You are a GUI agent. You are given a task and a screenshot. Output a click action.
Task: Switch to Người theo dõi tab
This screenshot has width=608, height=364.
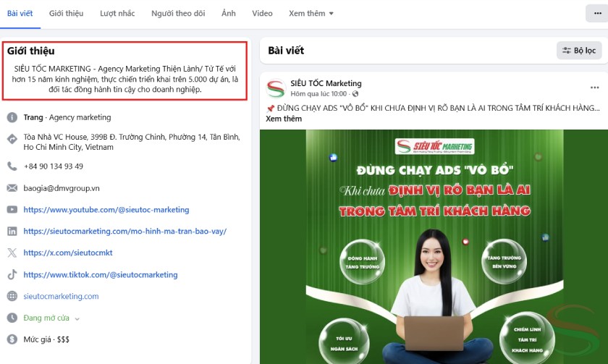pyautogui.click(x=178, y=13)
